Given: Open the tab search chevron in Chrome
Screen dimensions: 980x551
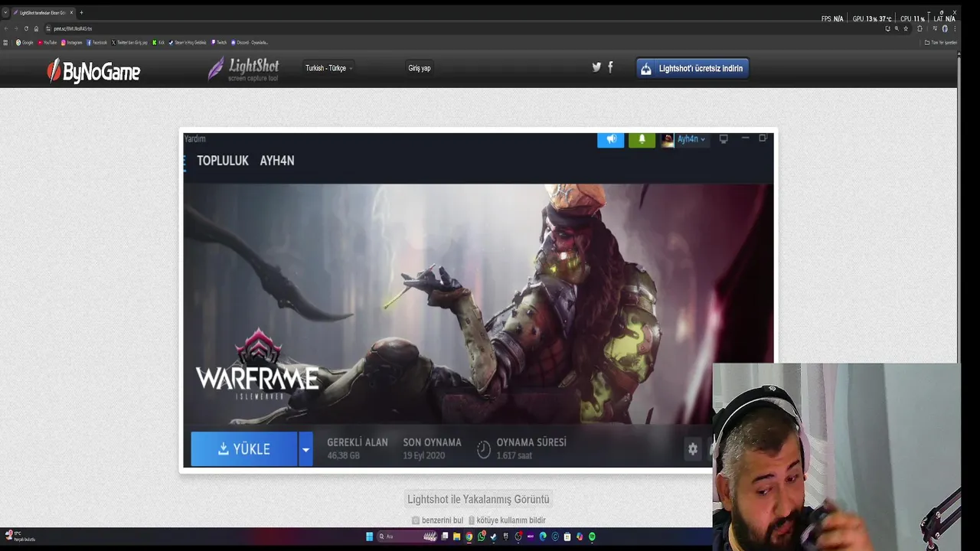Looking at the screenshot, I should (x=5, y=12).
